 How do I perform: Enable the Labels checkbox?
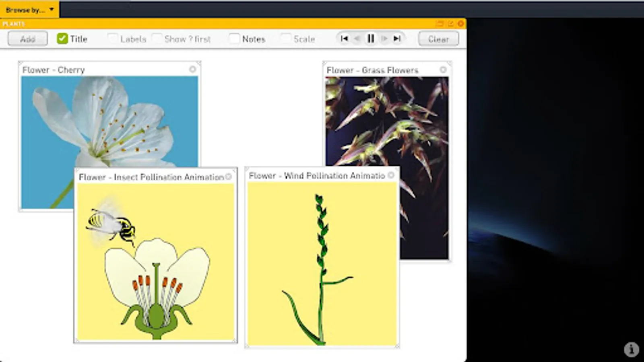[x=113, y=39]
